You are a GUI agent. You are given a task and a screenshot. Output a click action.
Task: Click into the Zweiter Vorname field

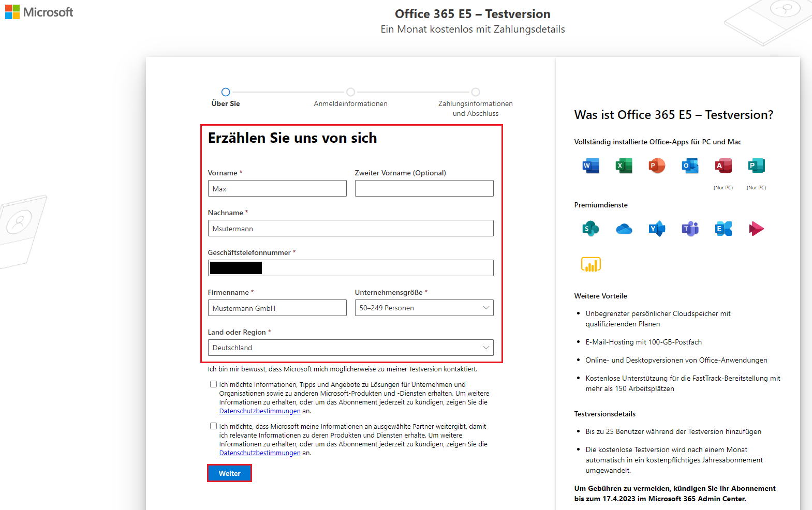click(424, 188)
